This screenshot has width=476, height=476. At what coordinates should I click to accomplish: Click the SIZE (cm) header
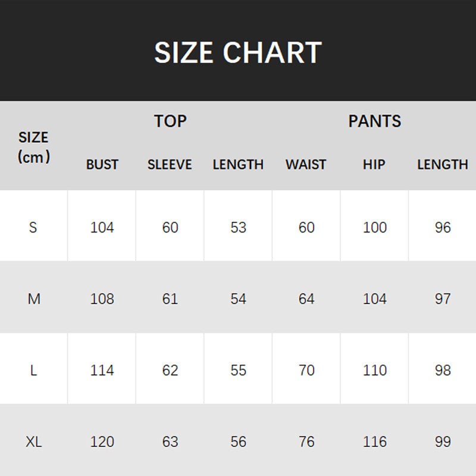(x=33, y=147)
